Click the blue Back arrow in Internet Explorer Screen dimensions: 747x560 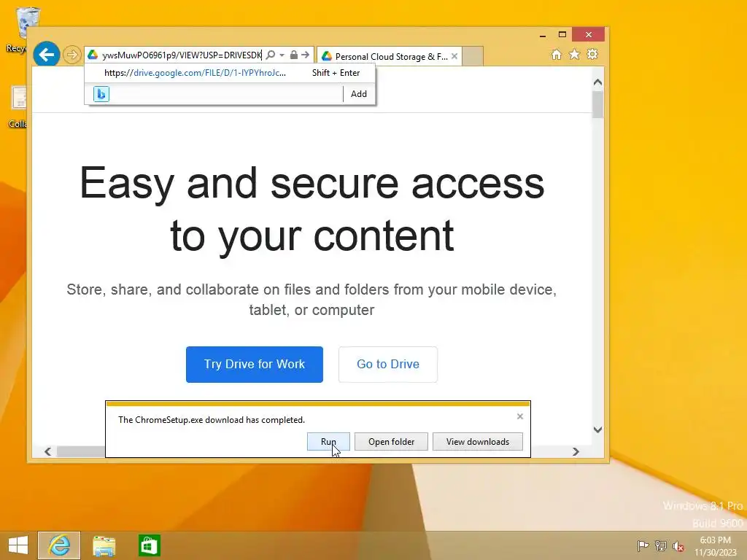[47, 55]
